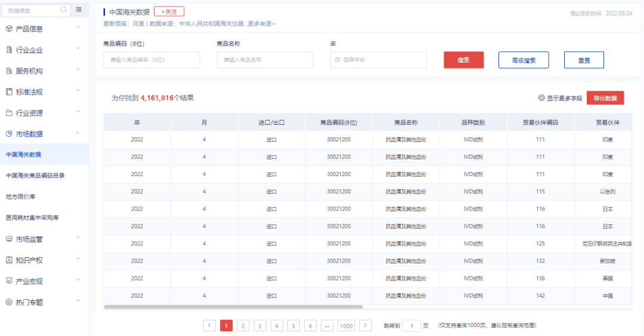The image size is (644, 336).
Task: Expand the 服务机构 menu chevron
Action: [78, 71]
